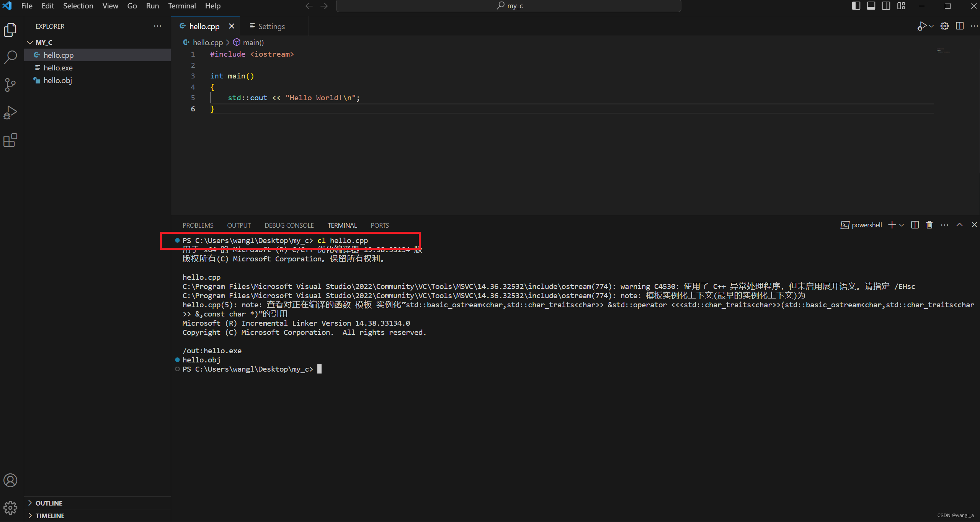Click the editor gear settings icon
The image size is (980, 522).
(x=945, y=26)
